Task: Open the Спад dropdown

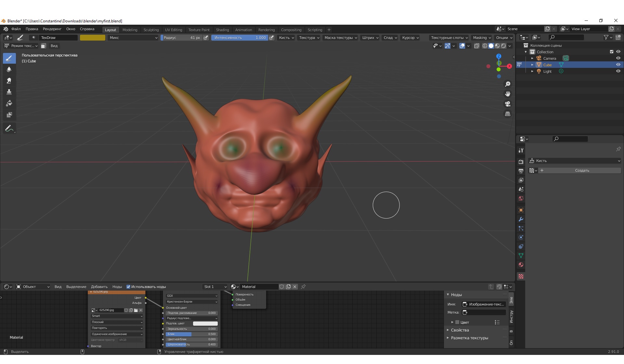Action: (390, 38)
